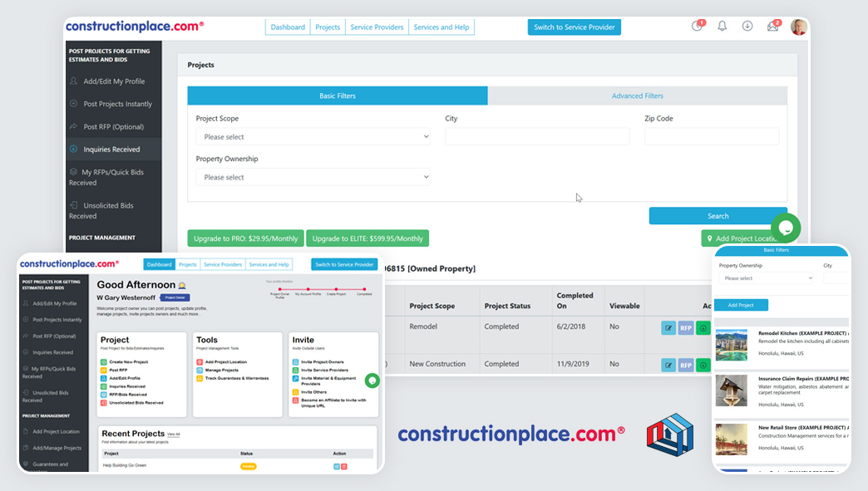Click the RFP button in the New Construction row
Image resolution: width=868 pixels, height=491 pixels.
click(686, 365)
